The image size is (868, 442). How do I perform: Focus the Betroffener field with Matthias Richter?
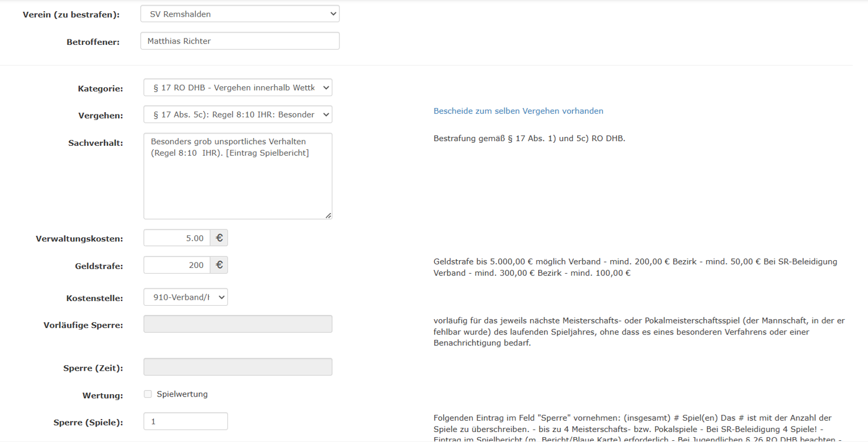pos(240,41)
